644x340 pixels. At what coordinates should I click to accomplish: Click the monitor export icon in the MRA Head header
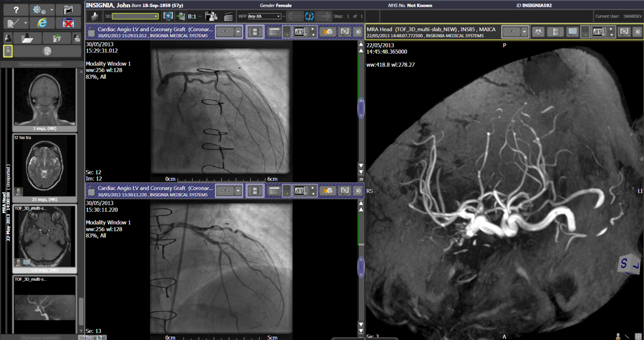click(624, 32)
